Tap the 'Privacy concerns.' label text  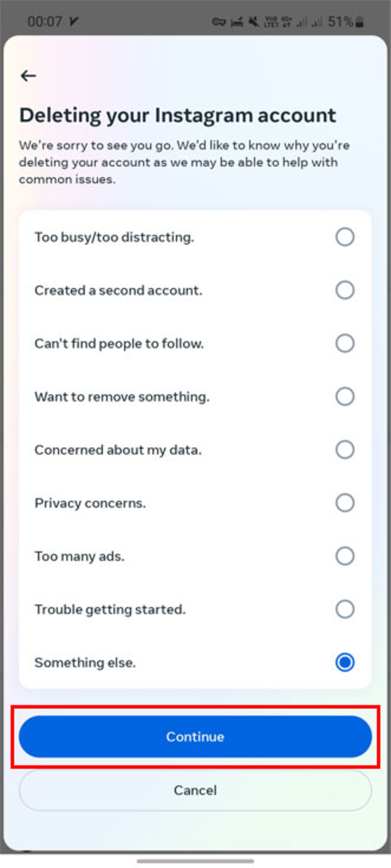[x=90, y=503]
